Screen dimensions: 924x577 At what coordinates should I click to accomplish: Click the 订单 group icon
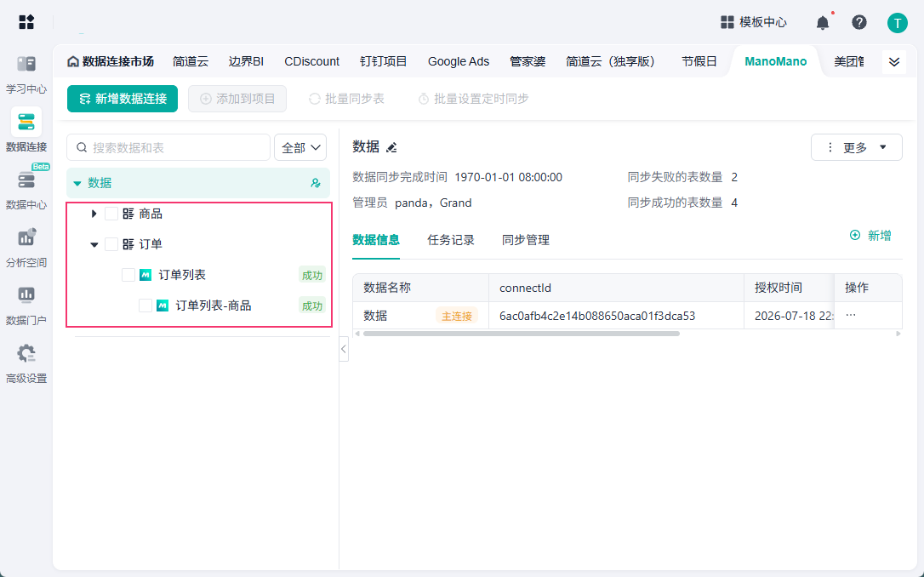coord(128,244)
